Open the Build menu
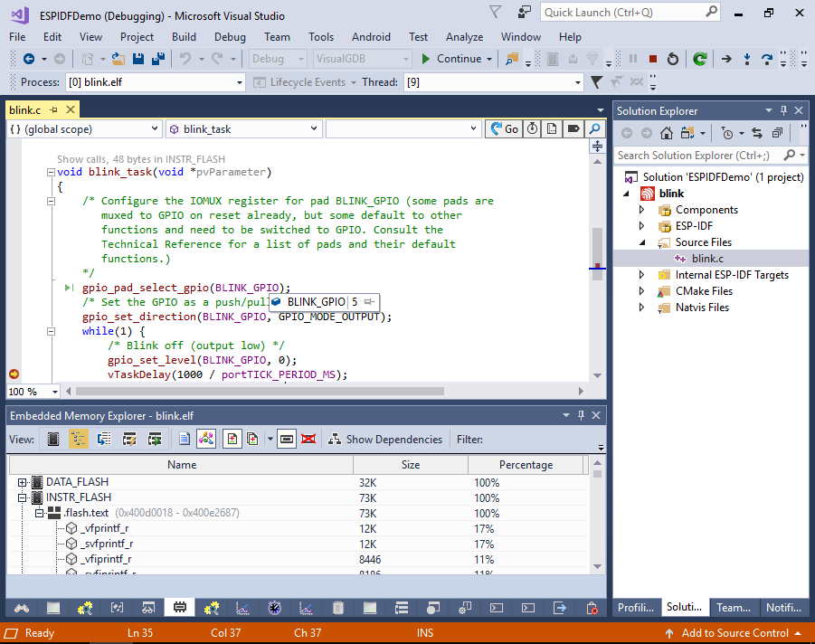This screenshot has width=815, height=644. [184, 37]
